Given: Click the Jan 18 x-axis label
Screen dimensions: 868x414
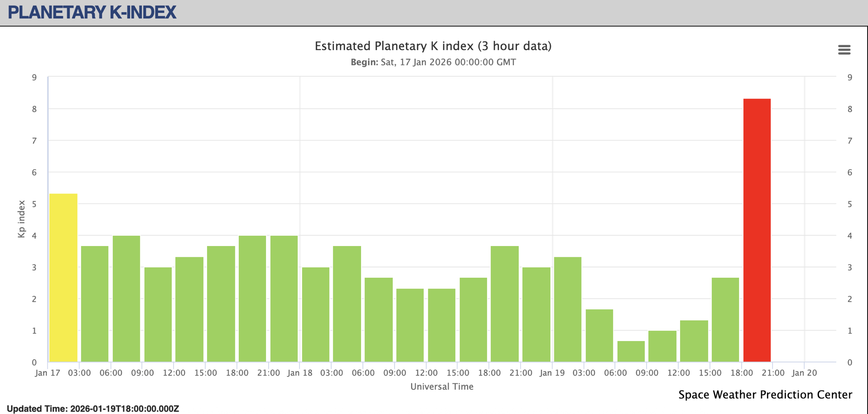Looking at the screenshot, I should tap(299, 373).
